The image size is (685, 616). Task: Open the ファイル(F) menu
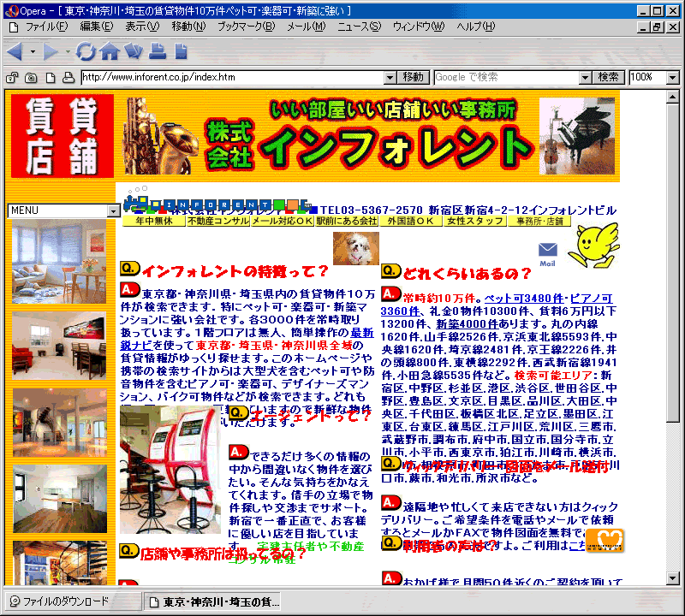[46, 27]
